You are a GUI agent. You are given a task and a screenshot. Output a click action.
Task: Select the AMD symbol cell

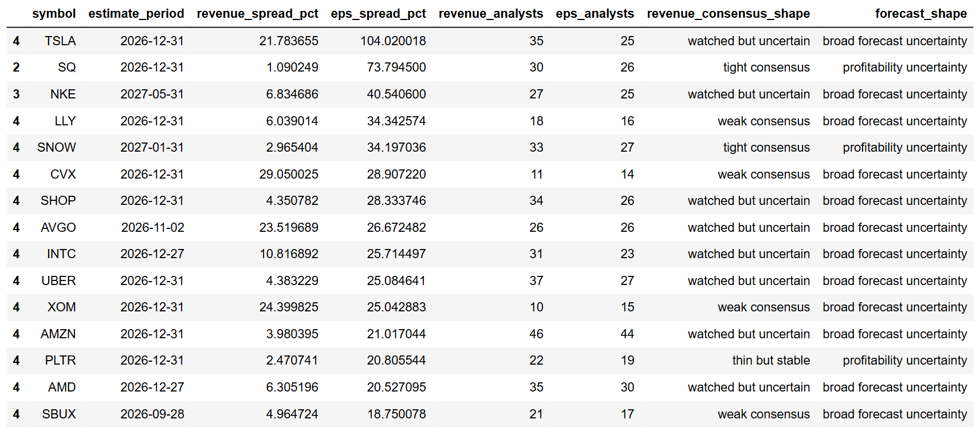62,387
